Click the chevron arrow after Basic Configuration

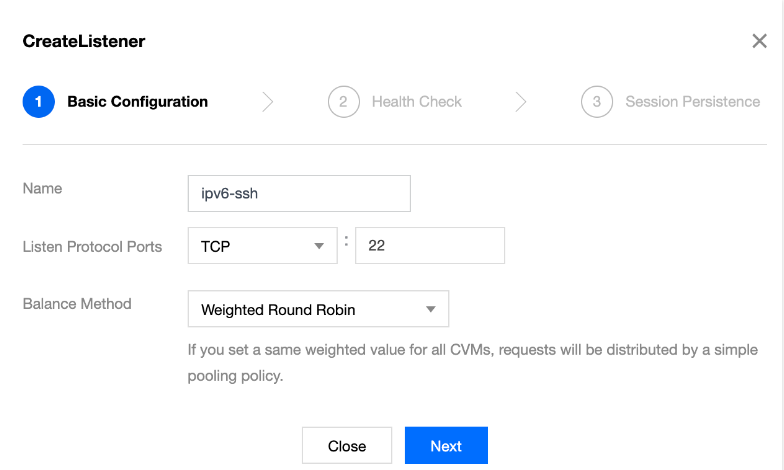click(x=267, y=102)
